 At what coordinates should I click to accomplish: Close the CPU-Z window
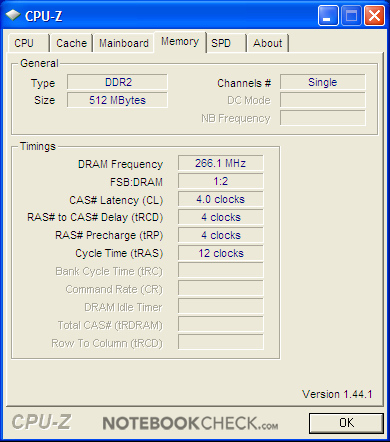click(x=374, y=16)
